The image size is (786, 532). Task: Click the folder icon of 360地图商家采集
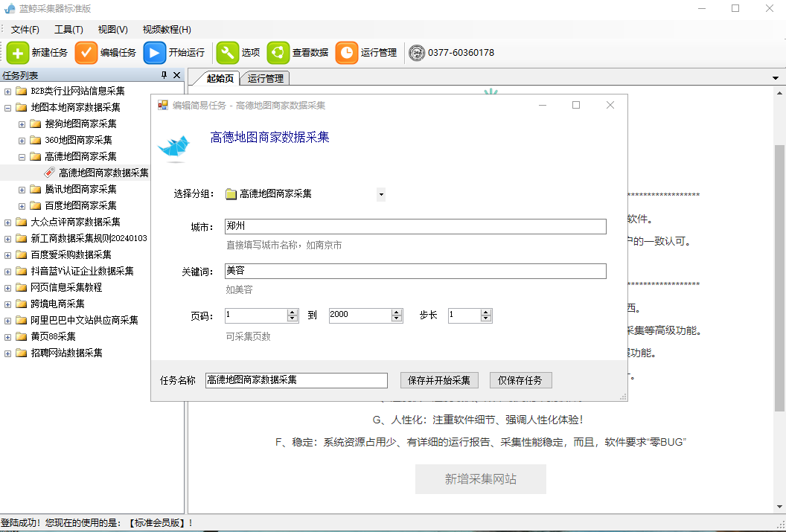(35, 141)
